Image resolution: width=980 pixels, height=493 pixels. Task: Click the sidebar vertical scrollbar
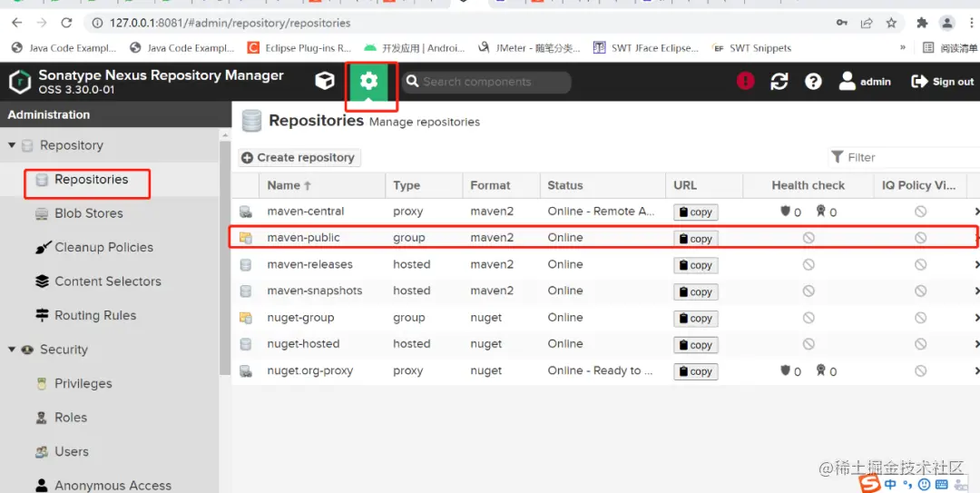point(225,257)
